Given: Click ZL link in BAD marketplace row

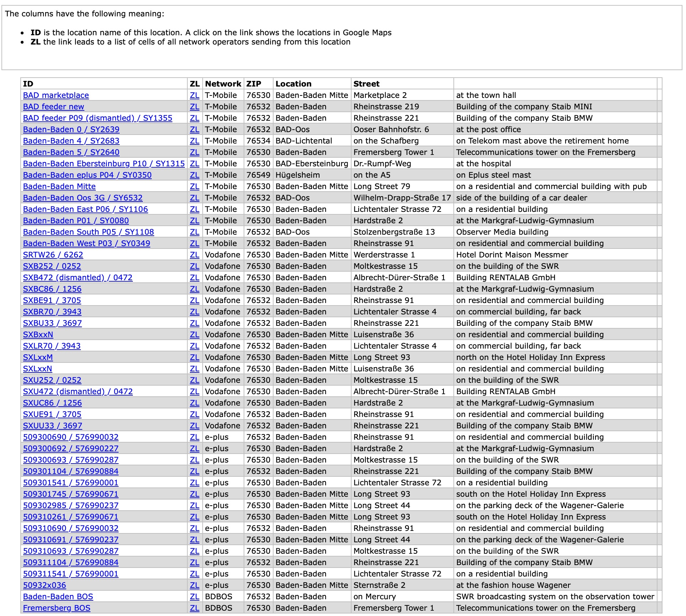Looking at the screenshot, I should coord(194,95).
